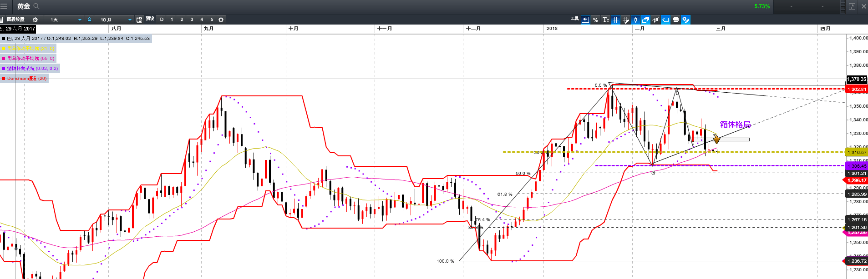Click the purple parabolic SAR color square
Image resolution: width=868 pixels, height=279 pixels.
(3, 68)
